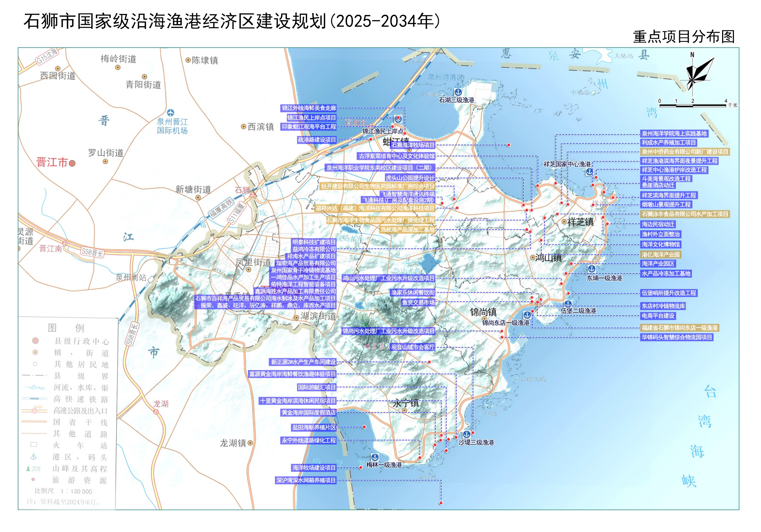Click the kilometer scale bar
The height and width of the screenshot is (532, 761).
[692, 106]
